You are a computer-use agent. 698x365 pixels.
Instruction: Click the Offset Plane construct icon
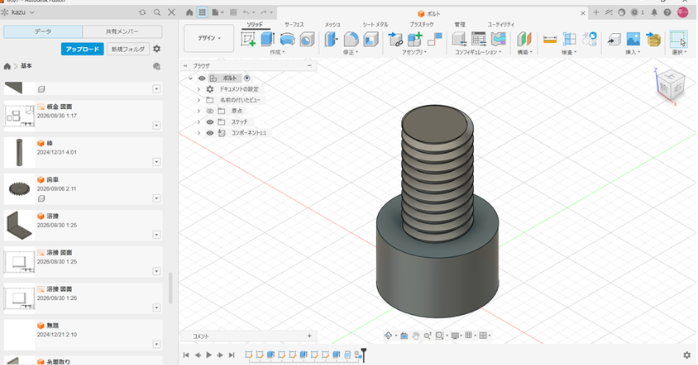tap(524, 39)
